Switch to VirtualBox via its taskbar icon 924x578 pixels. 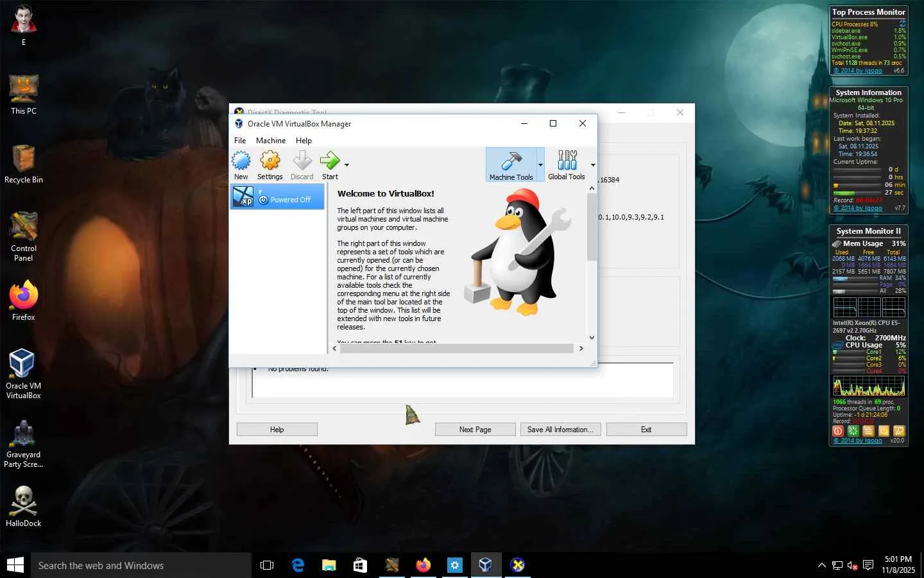(x=486, y=565)
